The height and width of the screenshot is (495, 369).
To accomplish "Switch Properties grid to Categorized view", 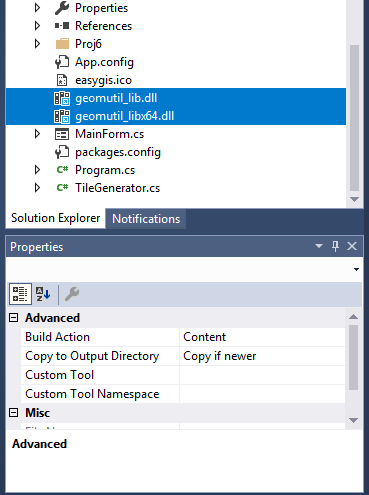I will click(x=20, y=294).
